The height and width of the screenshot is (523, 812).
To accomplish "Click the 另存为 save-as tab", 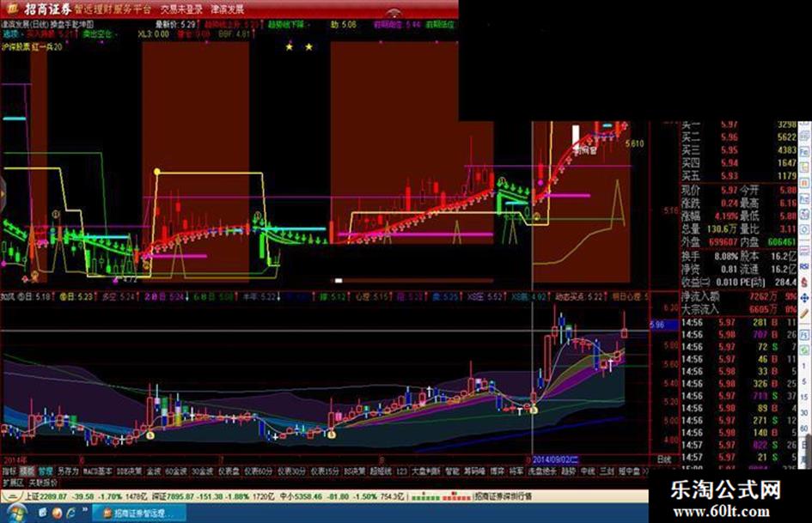I will click(68, 471).
